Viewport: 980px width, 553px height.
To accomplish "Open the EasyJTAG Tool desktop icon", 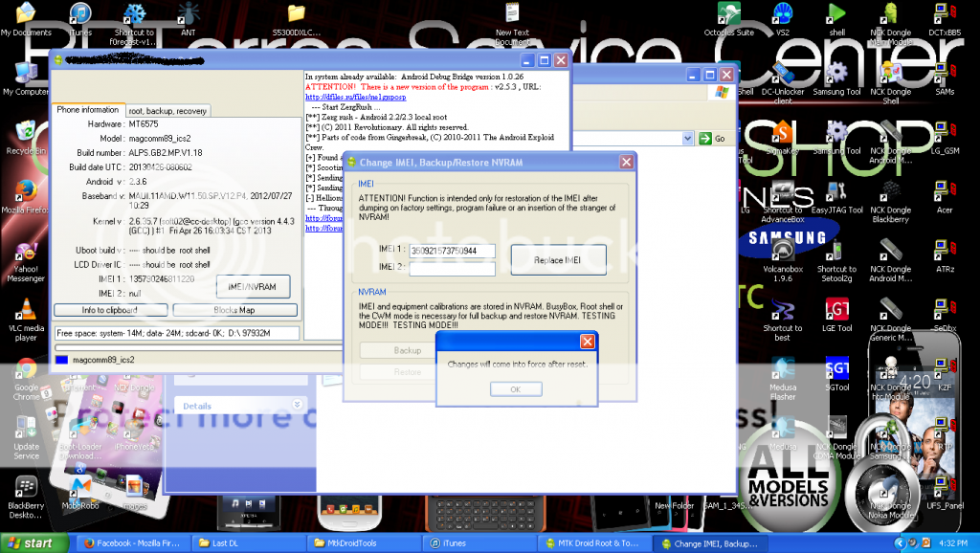I will (836, 190).
